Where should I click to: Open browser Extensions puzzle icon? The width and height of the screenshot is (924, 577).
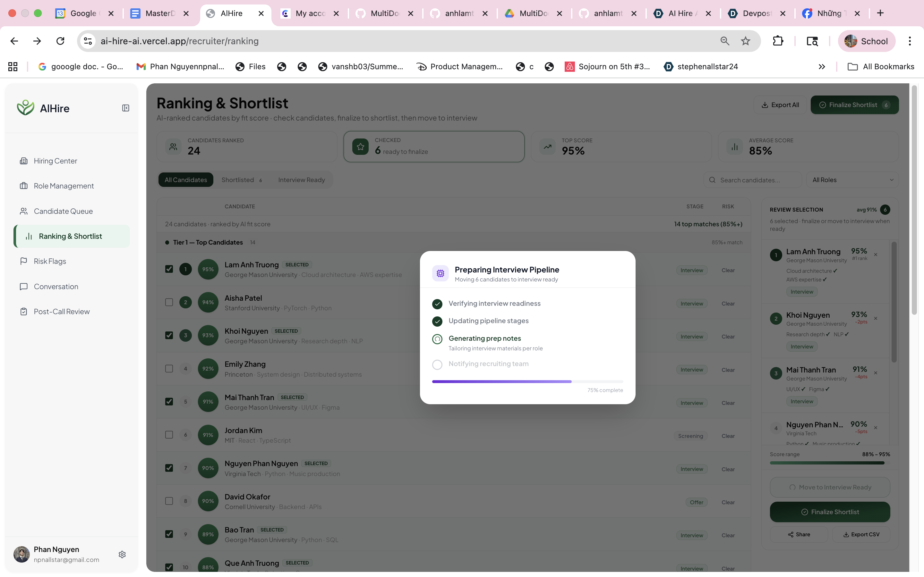(x=778, y=41)
